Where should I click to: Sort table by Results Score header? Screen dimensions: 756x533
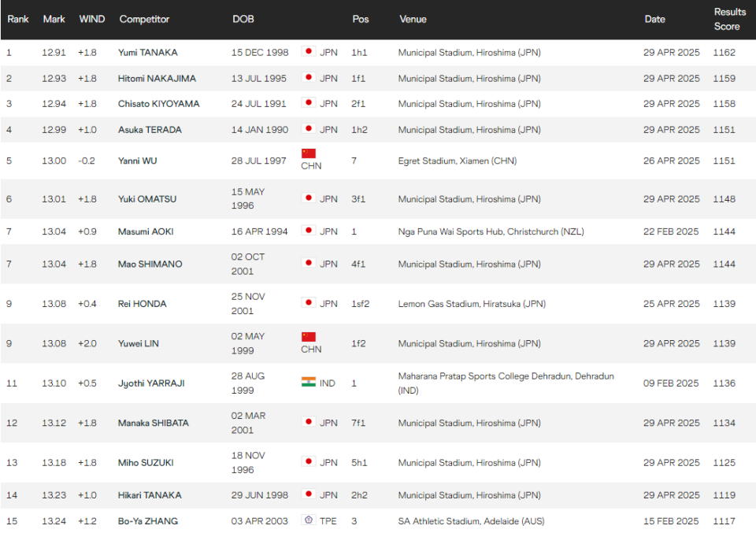pyautogui.click(x=729, y=20)
